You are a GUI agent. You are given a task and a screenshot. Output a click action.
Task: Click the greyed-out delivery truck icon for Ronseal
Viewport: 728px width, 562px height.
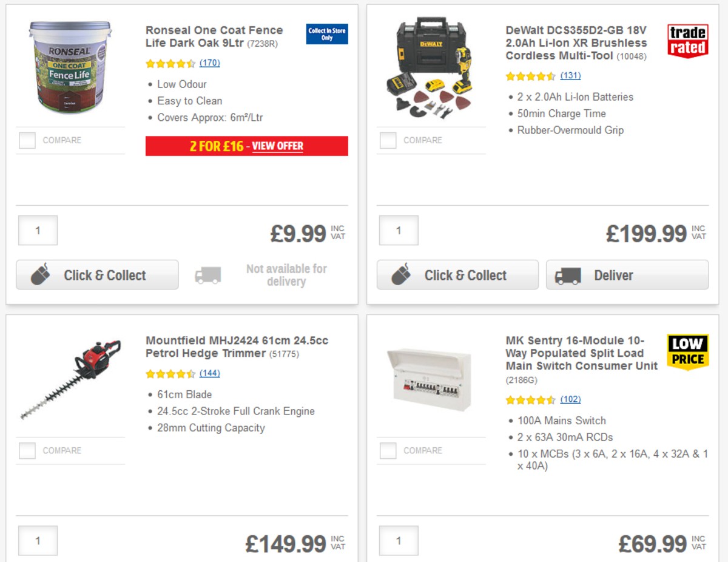click(x=207, y=275)
